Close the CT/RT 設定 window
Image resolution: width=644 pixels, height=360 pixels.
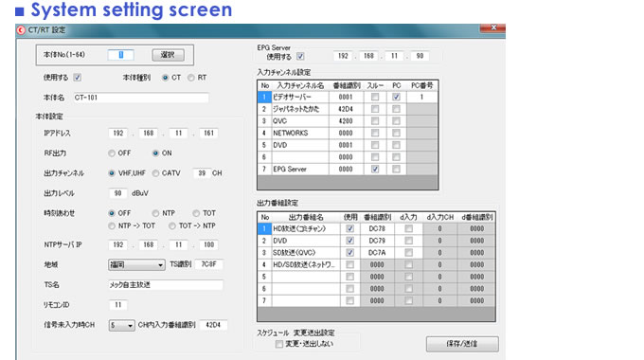pos(492,27)
